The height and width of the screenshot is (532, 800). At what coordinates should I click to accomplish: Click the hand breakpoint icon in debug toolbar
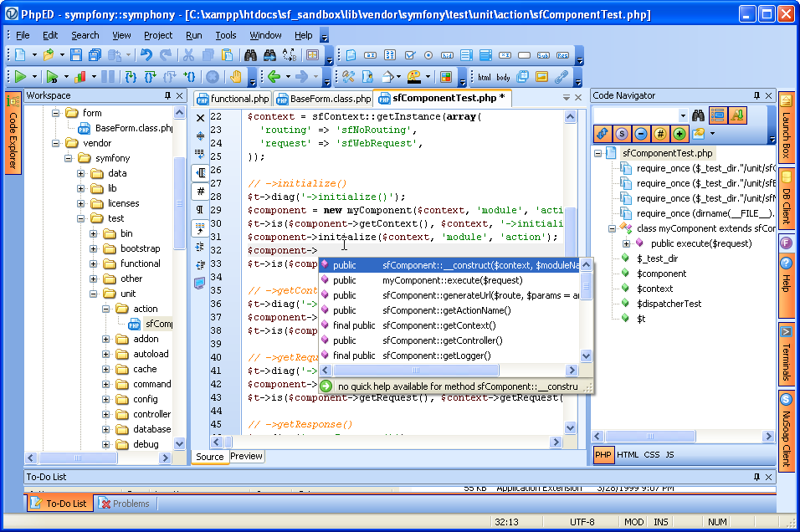(x=235, y=77)
